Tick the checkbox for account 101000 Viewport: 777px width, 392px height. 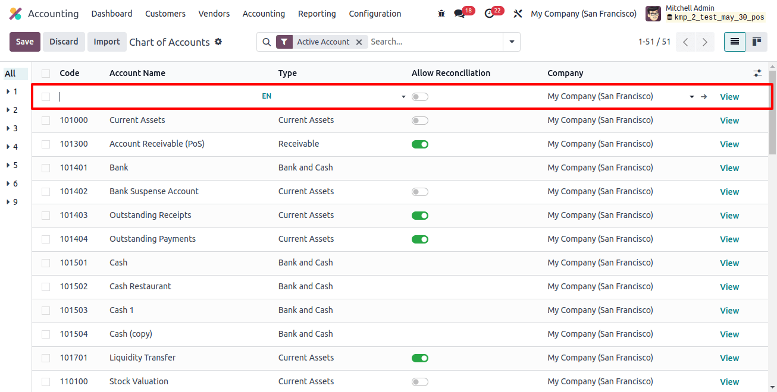46,120
